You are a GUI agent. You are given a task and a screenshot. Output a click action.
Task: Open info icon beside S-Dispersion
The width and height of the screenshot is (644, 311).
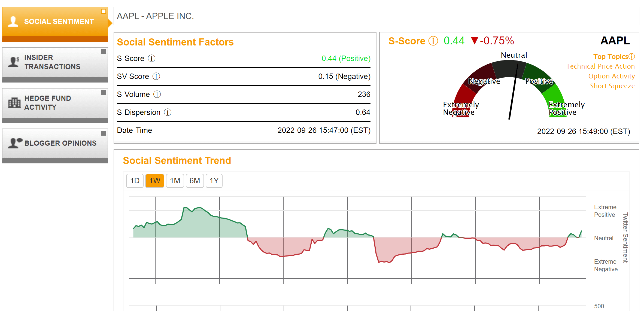[x=168, y=112]
